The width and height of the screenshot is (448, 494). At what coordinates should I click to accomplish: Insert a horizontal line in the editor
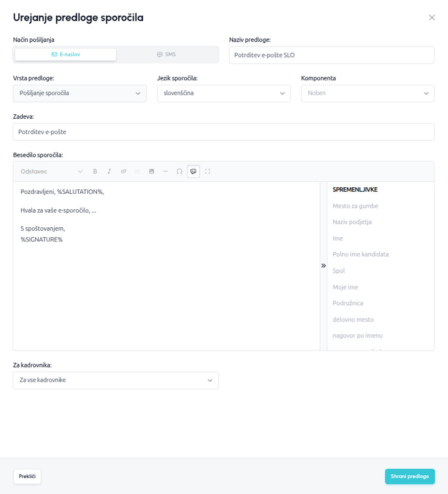[165, 171]
